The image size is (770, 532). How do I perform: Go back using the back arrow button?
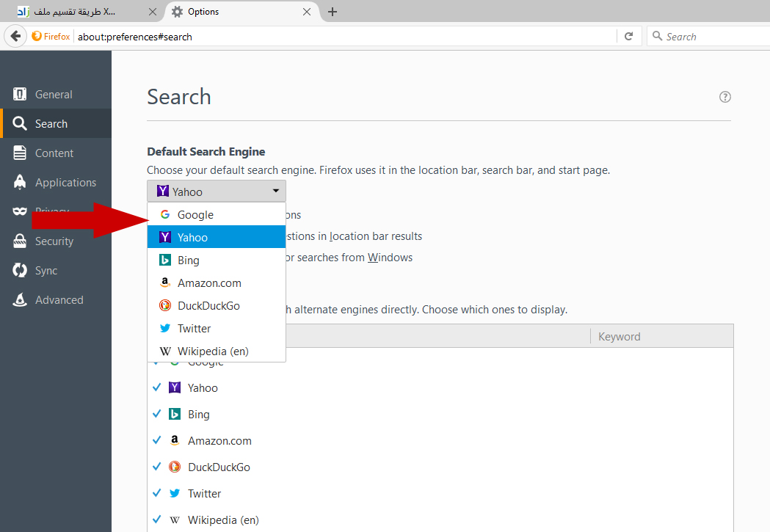[x=15, y=36]
